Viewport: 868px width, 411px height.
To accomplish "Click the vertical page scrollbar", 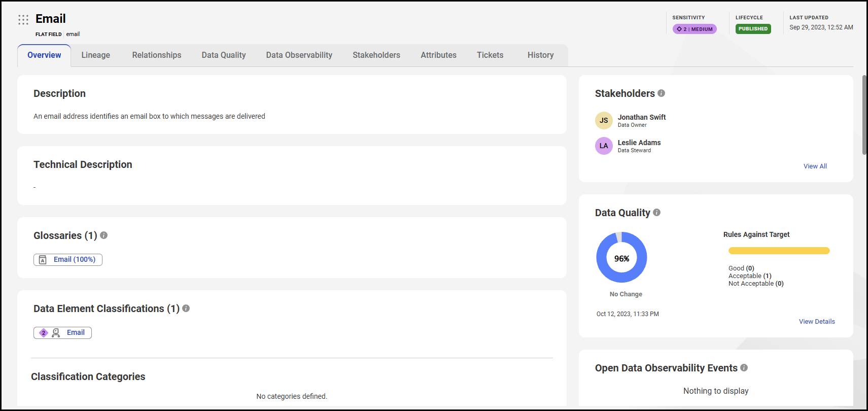I will (x=864, y=115).
